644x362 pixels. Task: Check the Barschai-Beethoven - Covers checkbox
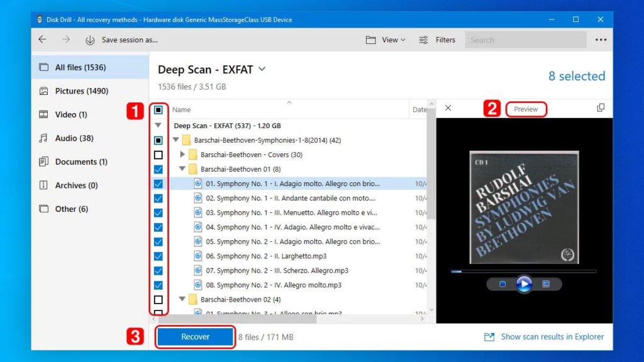158,155
